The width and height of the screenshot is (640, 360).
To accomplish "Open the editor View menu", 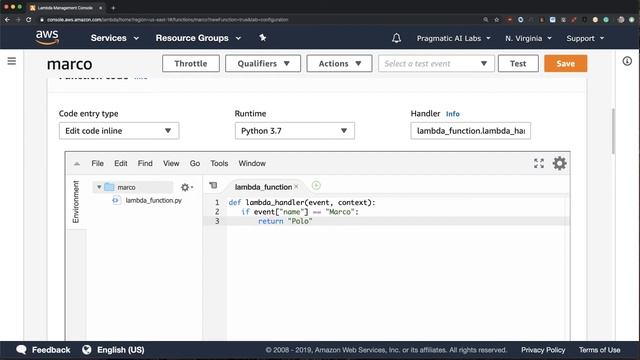I will click(x=171, y=163).
